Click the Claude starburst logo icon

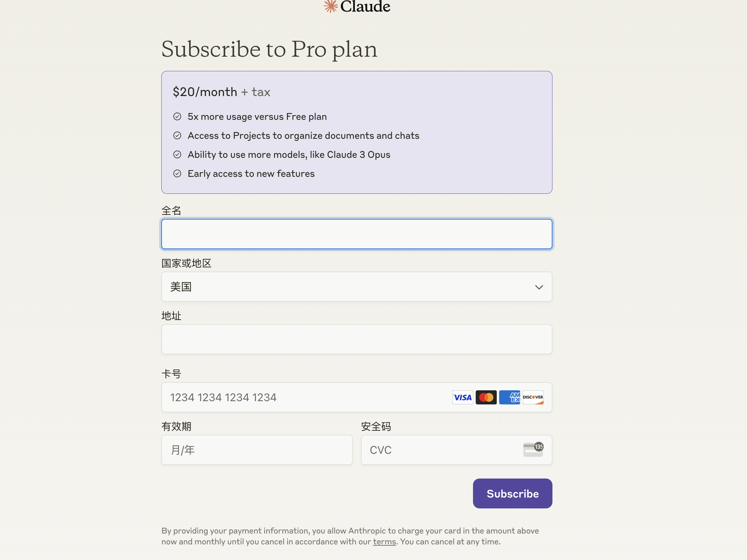(330, 6)
